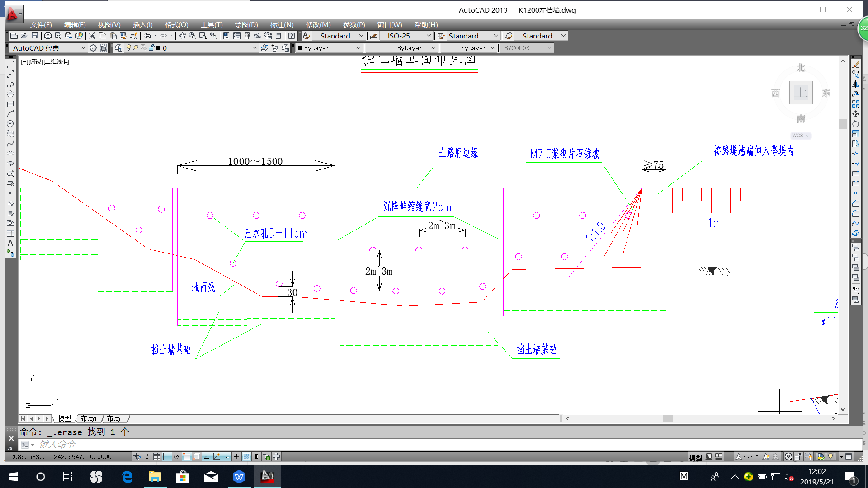Toggle Ortho mode in status bar

(x=167, y=457)
